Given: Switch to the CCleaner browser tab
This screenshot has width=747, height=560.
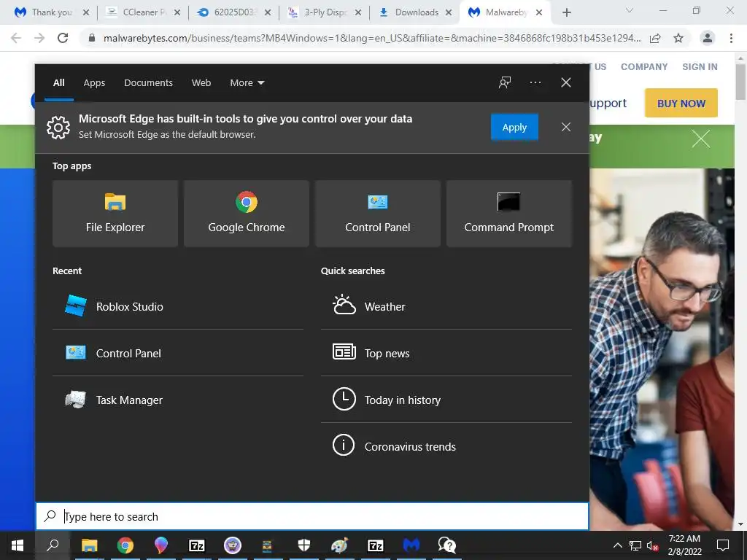Looking at the screenshot, I should tap(143, 12).
